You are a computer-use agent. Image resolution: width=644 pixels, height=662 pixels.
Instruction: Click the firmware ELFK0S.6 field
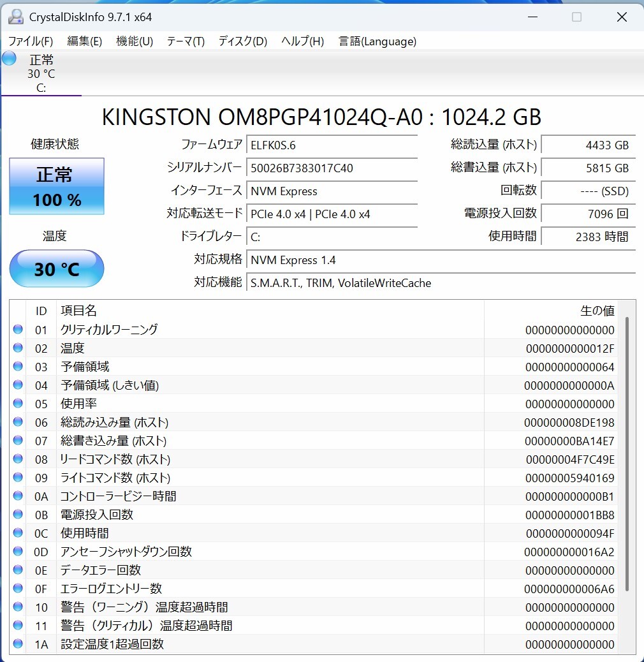(332, 145)
